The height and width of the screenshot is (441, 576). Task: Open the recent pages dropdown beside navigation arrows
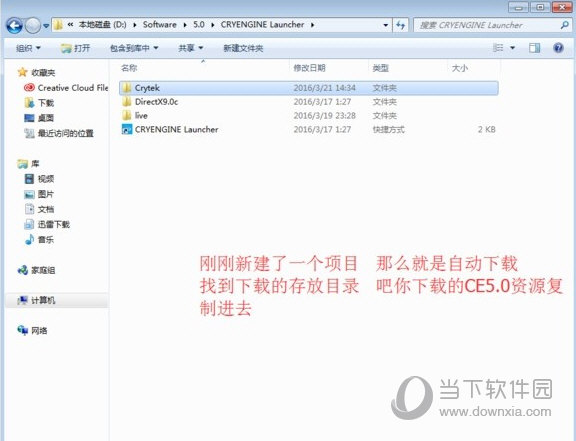click(46, 26)
